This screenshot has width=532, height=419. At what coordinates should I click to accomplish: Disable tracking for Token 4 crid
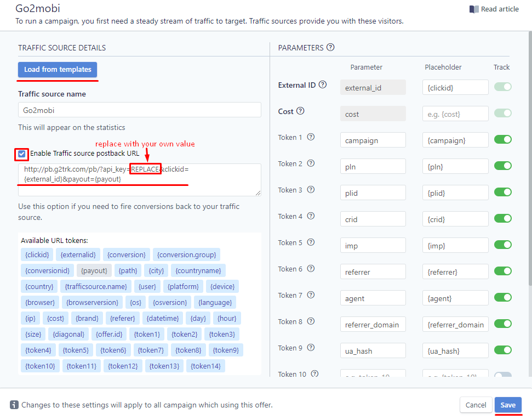(x=503, y=218)
